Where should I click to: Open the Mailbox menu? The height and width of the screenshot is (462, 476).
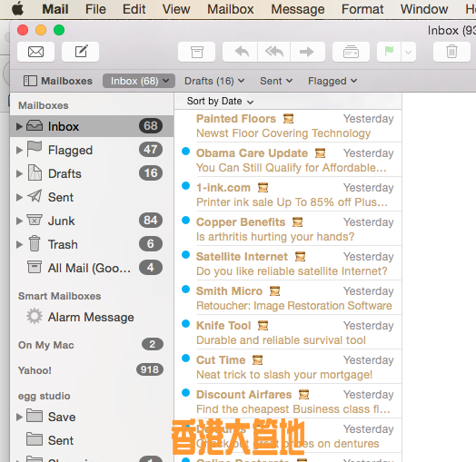[x=231, y=9]
